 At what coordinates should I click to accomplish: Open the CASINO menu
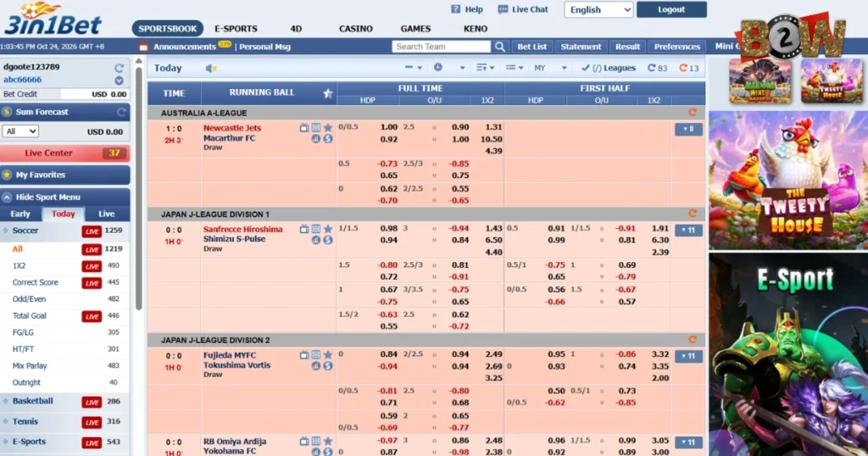(355, 29)
